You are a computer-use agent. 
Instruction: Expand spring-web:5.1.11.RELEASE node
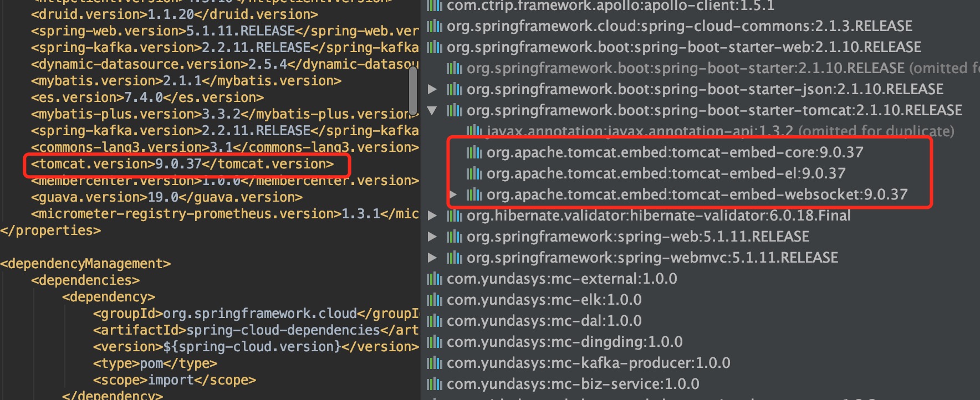coord(432,237)
